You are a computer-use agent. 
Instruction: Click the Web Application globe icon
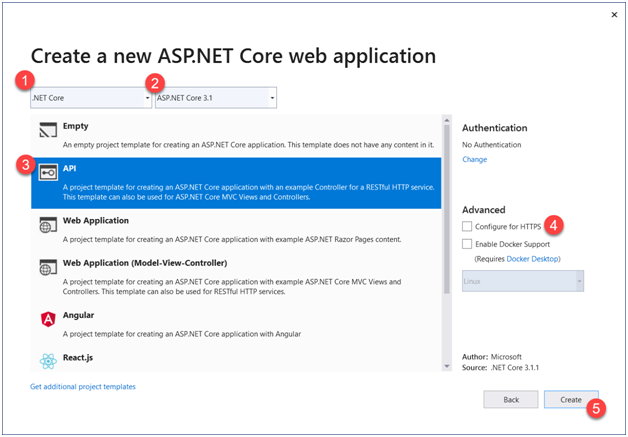(x=47, y=225)
